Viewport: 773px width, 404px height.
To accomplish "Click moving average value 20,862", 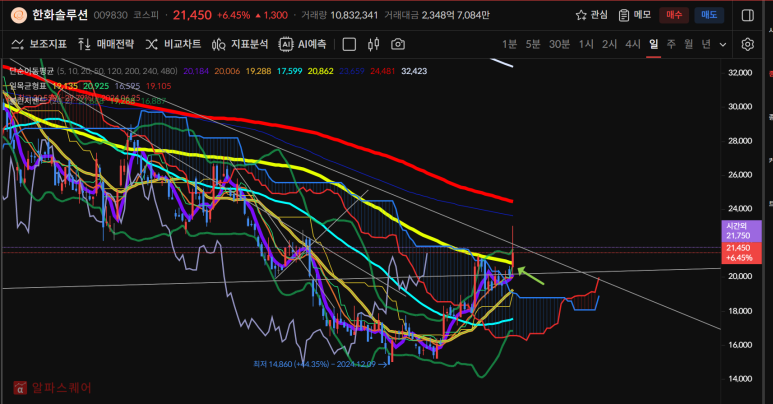I will (320, 71).
